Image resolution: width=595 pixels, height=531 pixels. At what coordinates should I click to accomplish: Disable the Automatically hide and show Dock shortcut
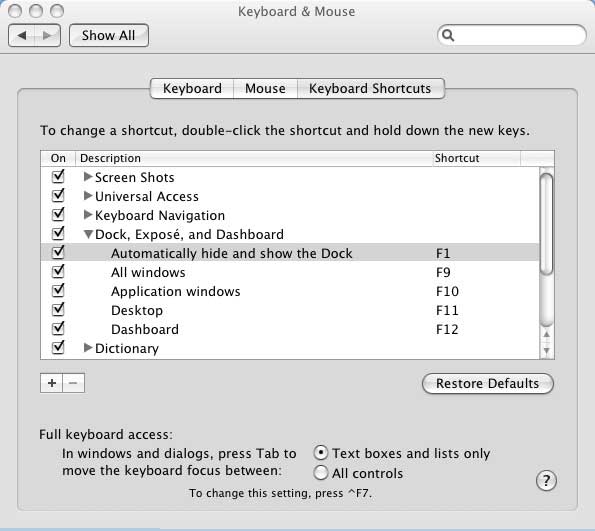click(58, 252)
